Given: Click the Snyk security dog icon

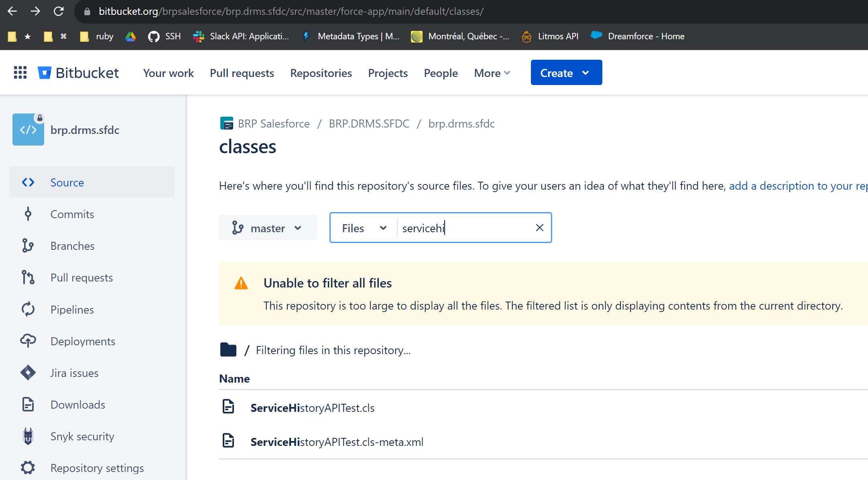Looking at the screenshot, I should 28,436.
